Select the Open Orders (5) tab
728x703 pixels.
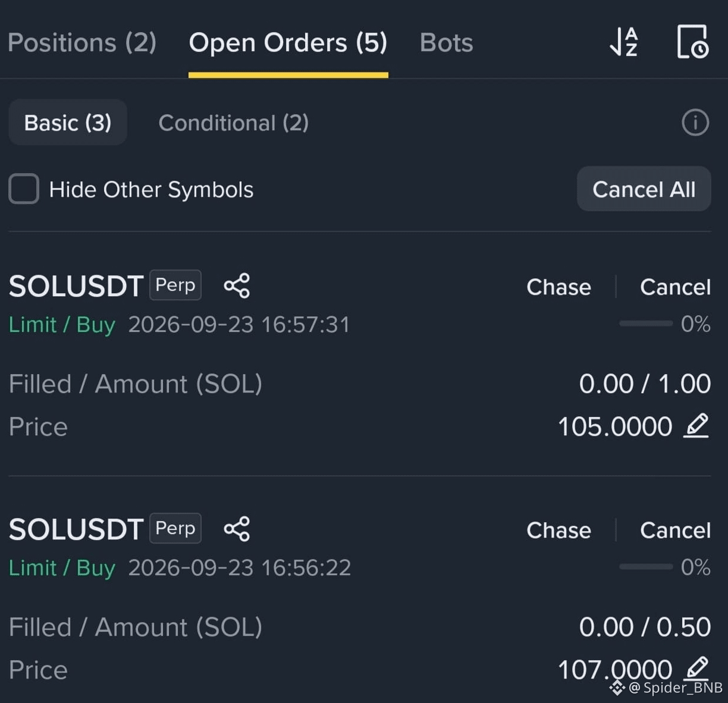[x=288, y=43]
